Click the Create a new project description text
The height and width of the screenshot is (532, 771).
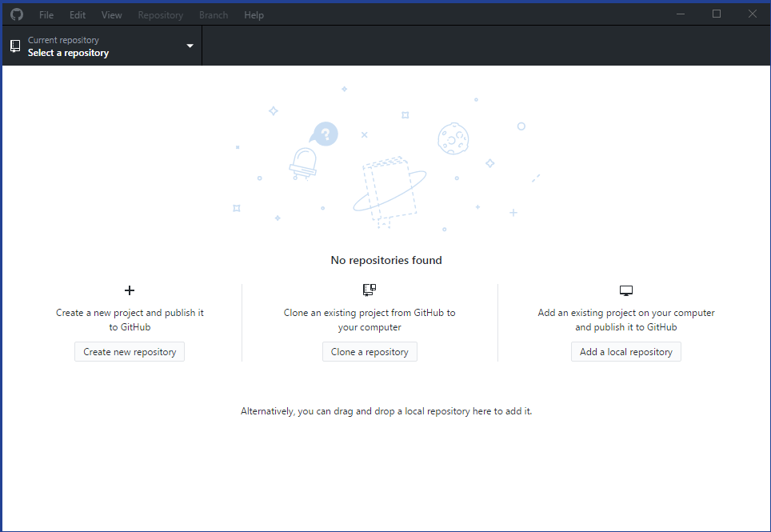coord(130,319)
